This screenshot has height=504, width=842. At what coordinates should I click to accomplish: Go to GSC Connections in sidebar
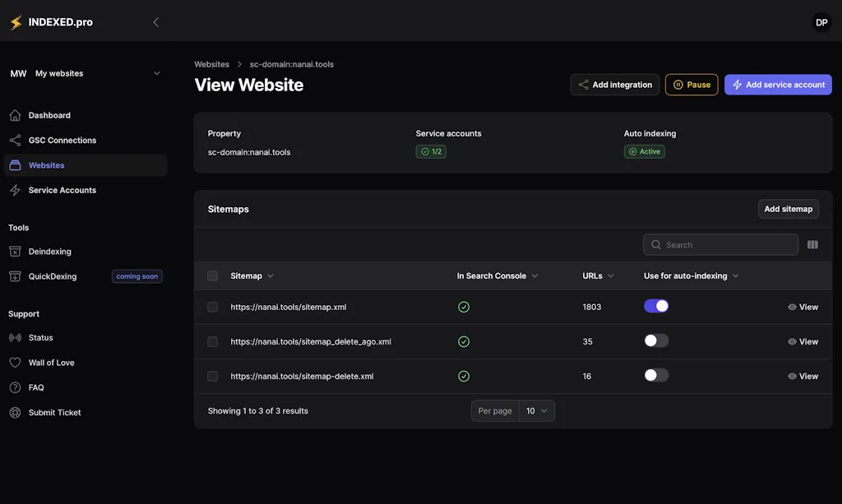pyautogui.click(x=62, y=141)
